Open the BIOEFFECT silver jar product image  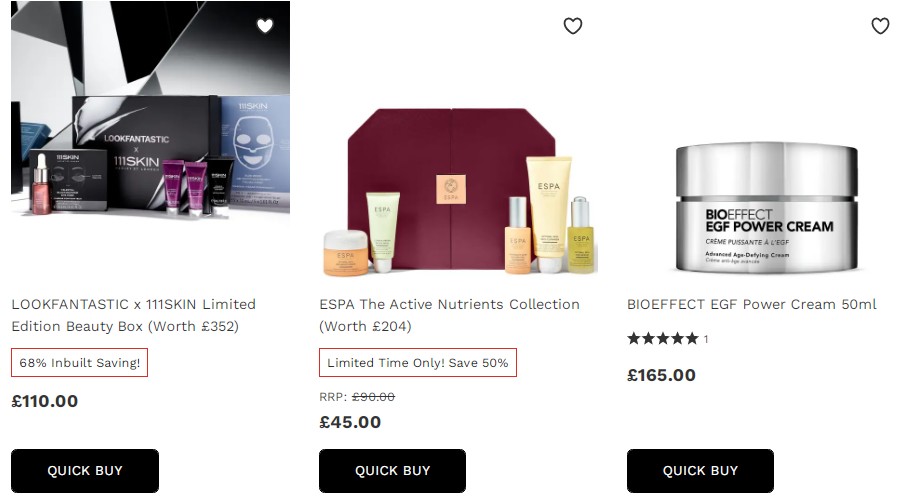point(766,205)
